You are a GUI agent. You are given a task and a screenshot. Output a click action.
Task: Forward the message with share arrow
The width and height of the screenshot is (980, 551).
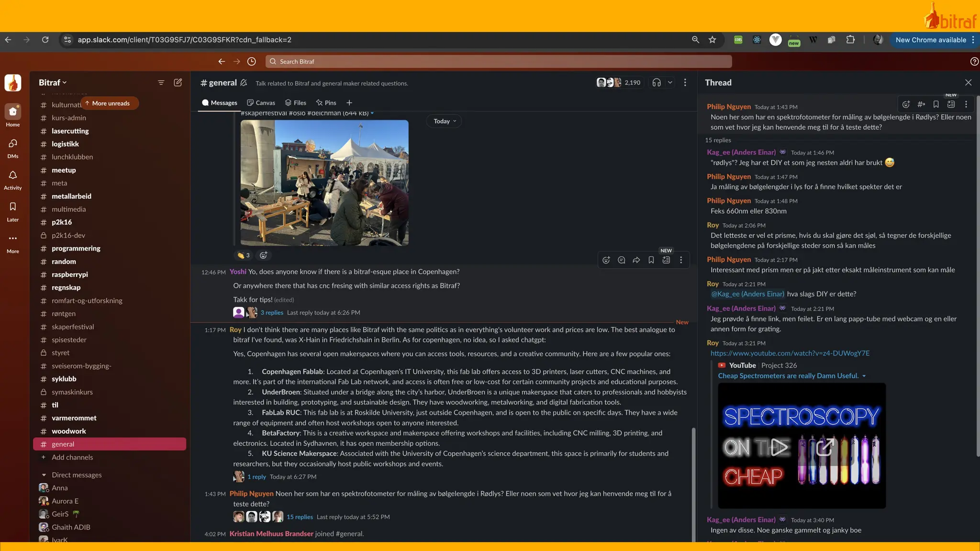(x=636, y=260)
